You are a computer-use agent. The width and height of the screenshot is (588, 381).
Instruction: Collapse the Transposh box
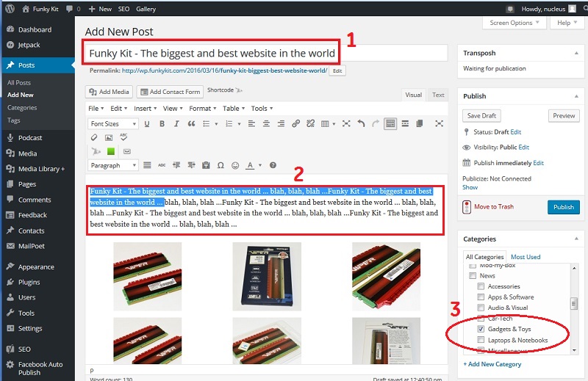click(x=576, y=53)
